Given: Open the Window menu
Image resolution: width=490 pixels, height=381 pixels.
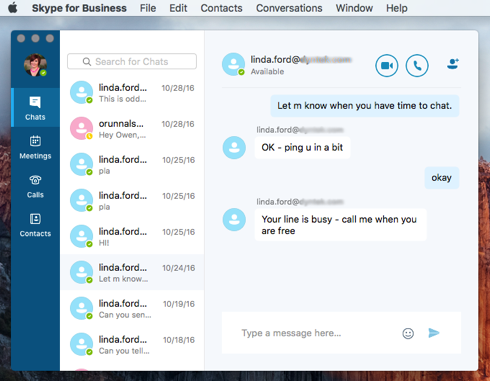Looking at the screenshot, I should point(354,8).
